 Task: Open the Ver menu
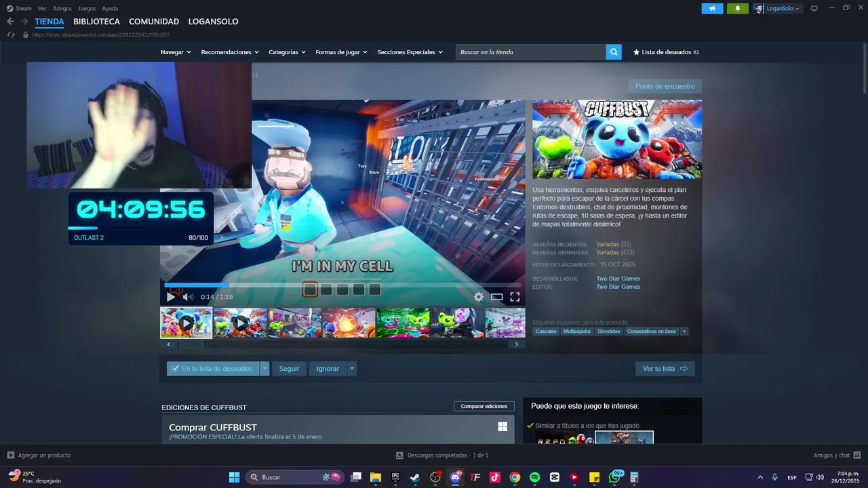(x=42, y=8)
